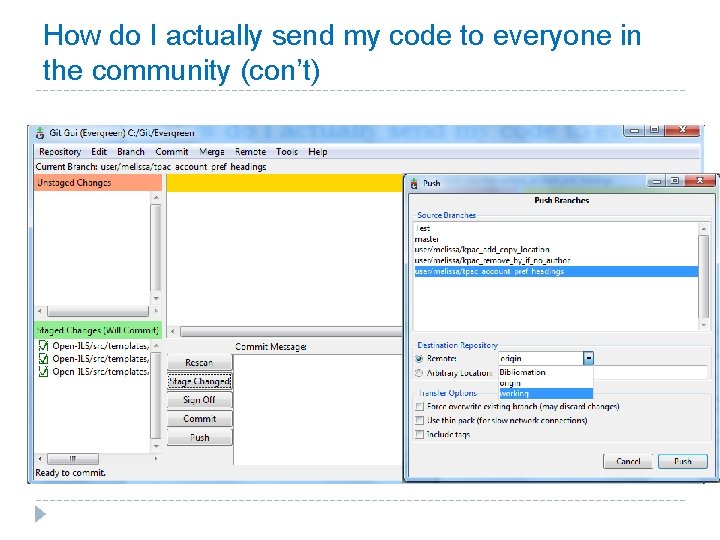Confirm Push in the Push dialog
720x540 pixels.
coord(683,461)
